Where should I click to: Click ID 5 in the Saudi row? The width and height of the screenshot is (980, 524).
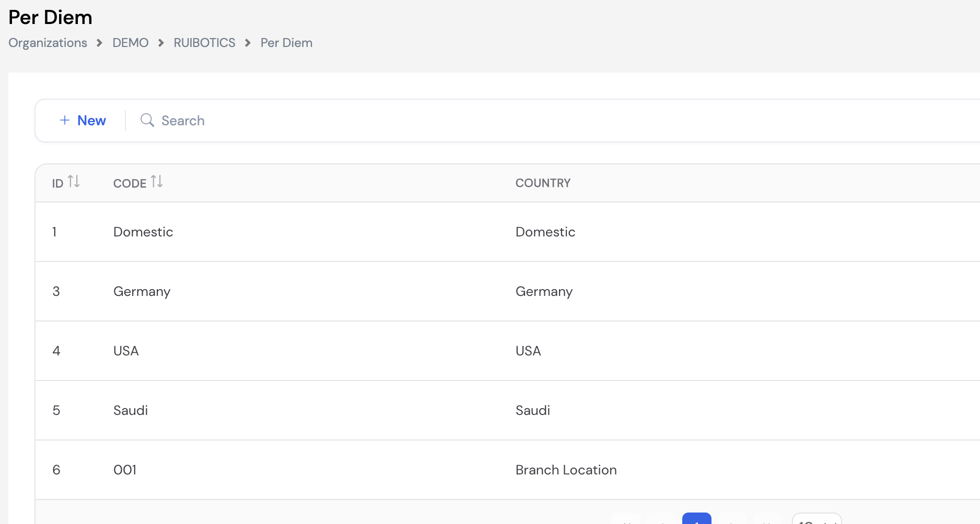coord(56,410)
